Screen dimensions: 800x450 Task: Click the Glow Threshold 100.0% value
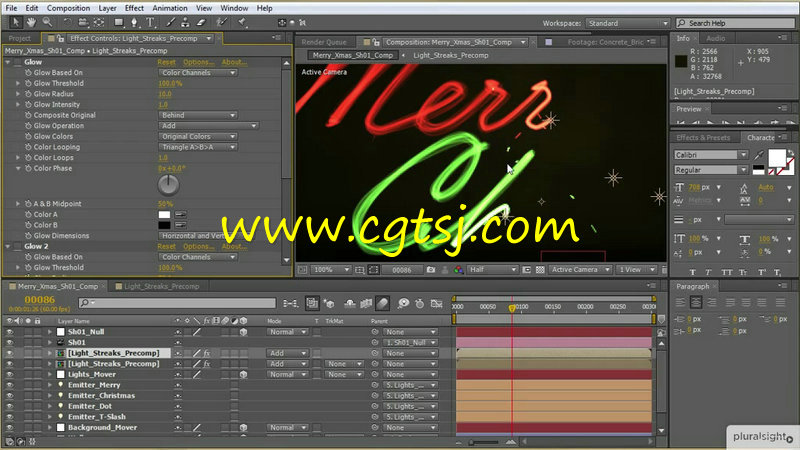[x=170, y=83]
